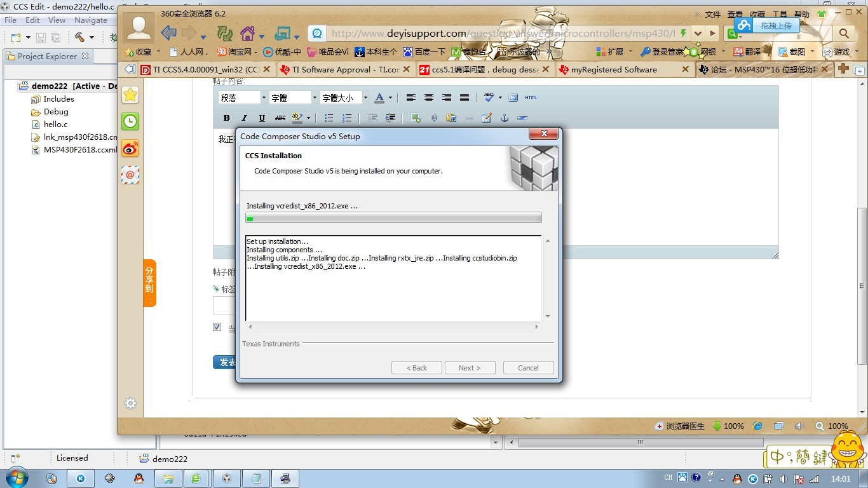868x488 pixels.
Task: Open the address bar URL history dropdown
Action: point(698,33)
